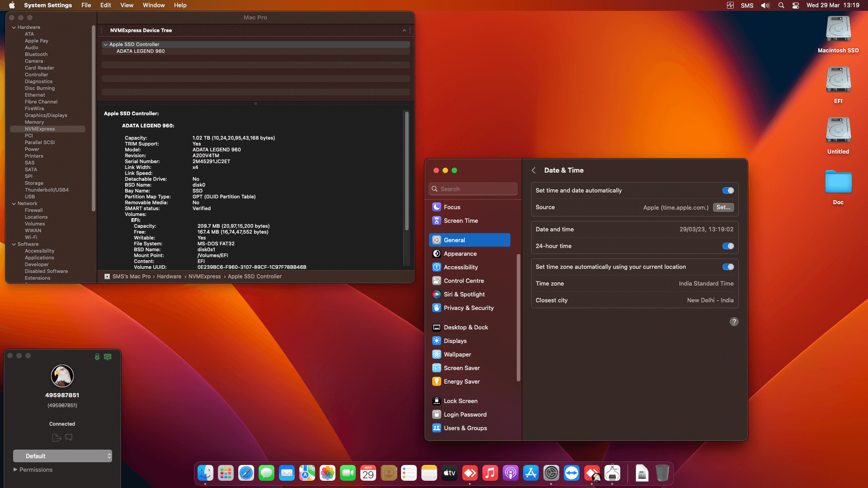Open Trash in the Dock

[x=662, y=473]
